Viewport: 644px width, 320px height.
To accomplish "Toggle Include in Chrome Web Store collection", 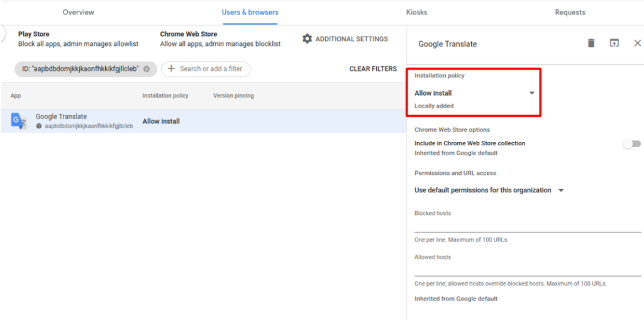I will click(x=631, y=144).
